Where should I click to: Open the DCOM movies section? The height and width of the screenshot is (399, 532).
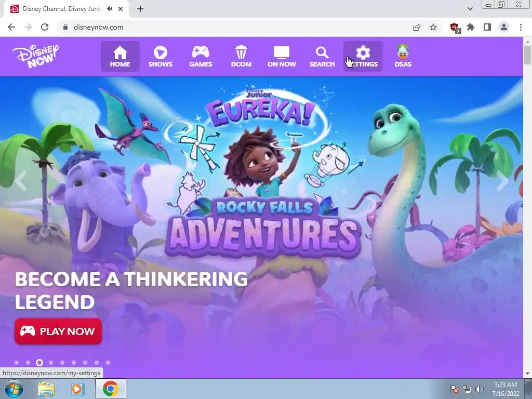point(241,56)
